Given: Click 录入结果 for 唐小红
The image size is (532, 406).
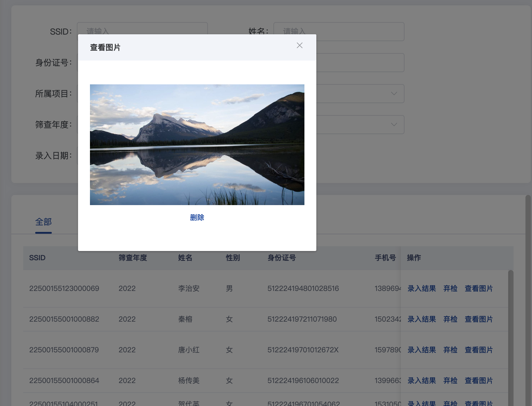Looking at the screenshot, I should pyautogui.click(x=422, y=350).
